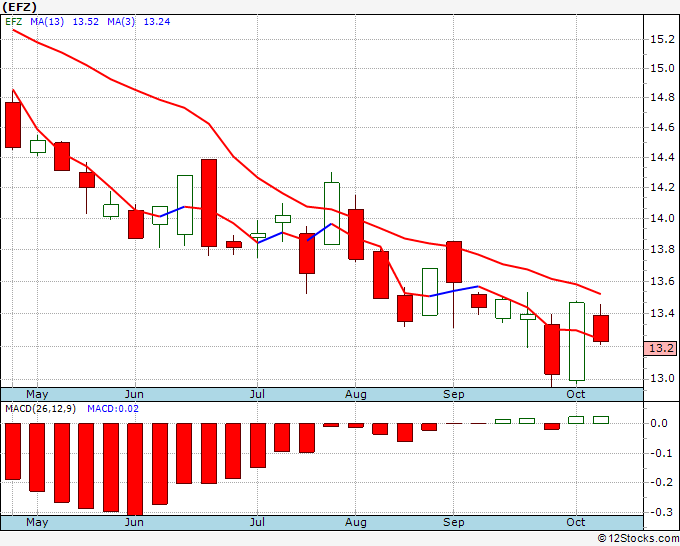Click the MA(13) legend label
The height and width of the screenshot is (546, 680).
click(x=47, y=22)
